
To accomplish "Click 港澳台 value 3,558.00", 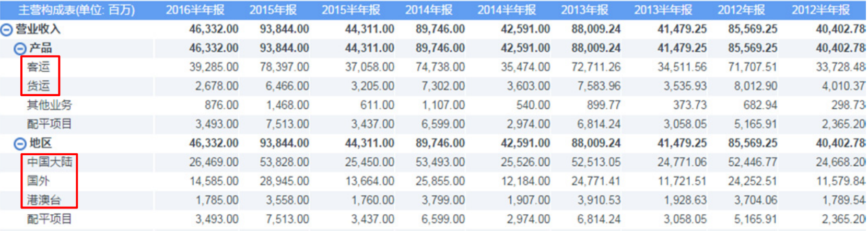I will 287,200.
